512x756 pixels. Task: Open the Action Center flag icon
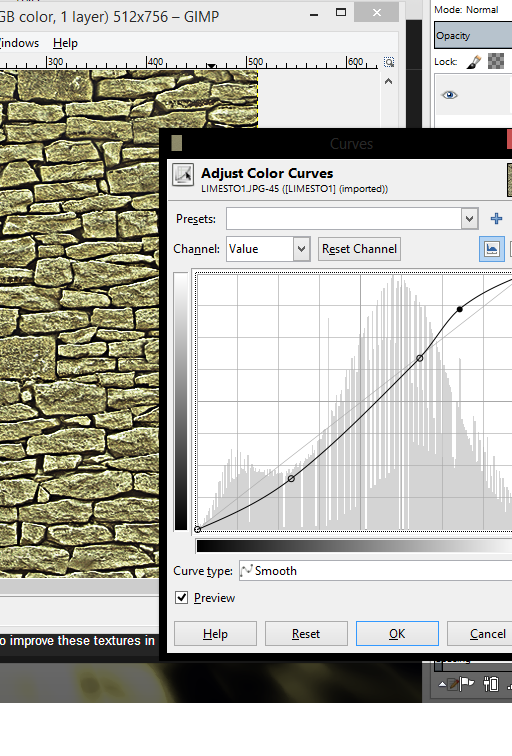468,684
